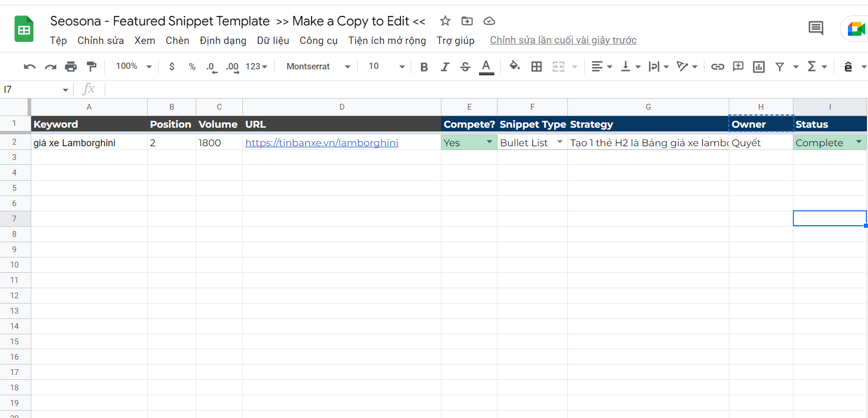Viewport: 868px width, 418px height.
Task: Open horizontal align dropdown
Action: [x=602, y=67]
